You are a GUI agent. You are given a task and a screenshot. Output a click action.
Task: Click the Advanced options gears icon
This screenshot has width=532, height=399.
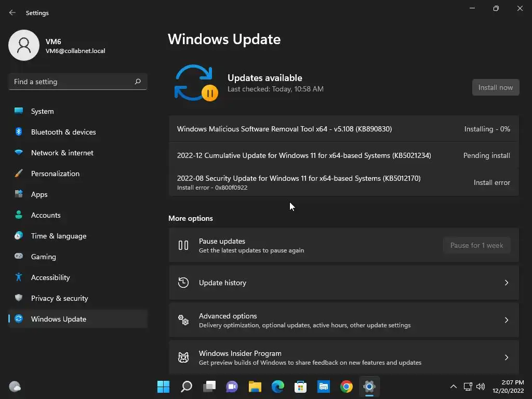point(183,320)
